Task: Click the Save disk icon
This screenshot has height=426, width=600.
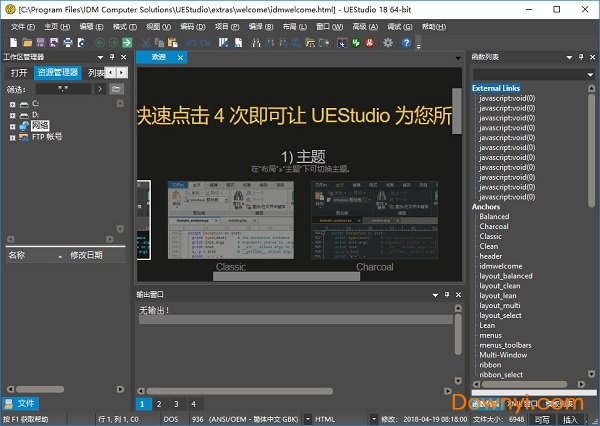Action: click(41, 42)
